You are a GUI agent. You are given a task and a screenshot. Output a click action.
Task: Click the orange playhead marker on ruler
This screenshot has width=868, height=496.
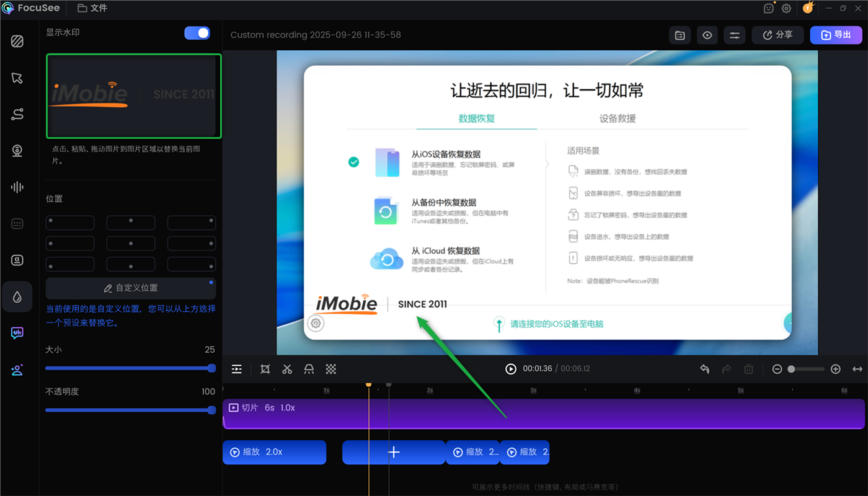point(369,384)
